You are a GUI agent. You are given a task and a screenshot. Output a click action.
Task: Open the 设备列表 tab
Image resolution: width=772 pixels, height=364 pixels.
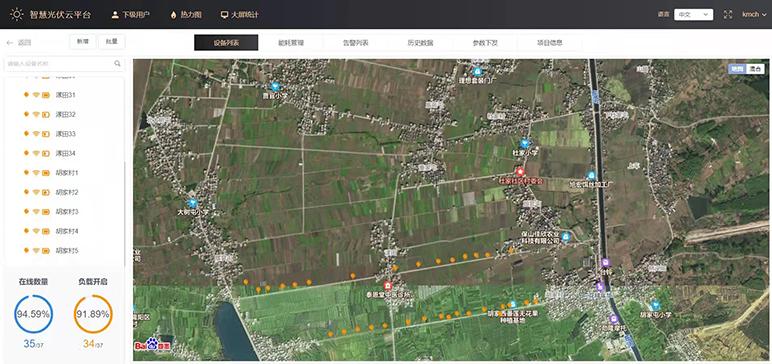click(x=226, y=43)
